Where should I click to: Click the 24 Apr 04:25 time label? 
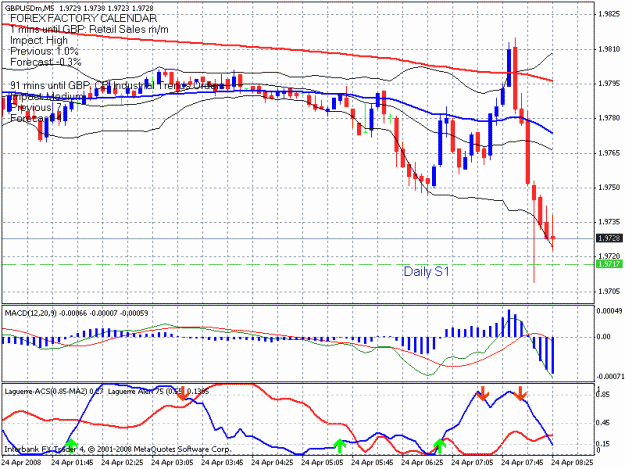click(272, 462)
